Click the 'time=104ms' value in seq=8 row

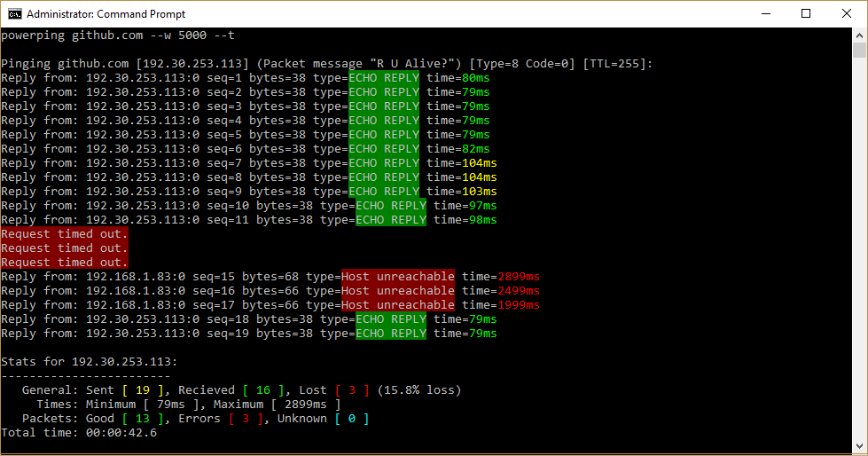pos(462,177)
